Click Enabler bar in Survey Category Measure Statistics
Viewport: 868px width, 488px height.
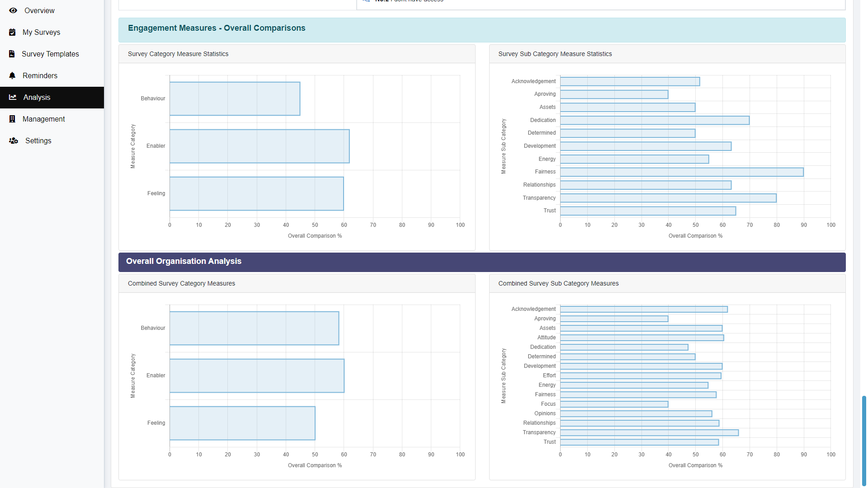point(259,146)
